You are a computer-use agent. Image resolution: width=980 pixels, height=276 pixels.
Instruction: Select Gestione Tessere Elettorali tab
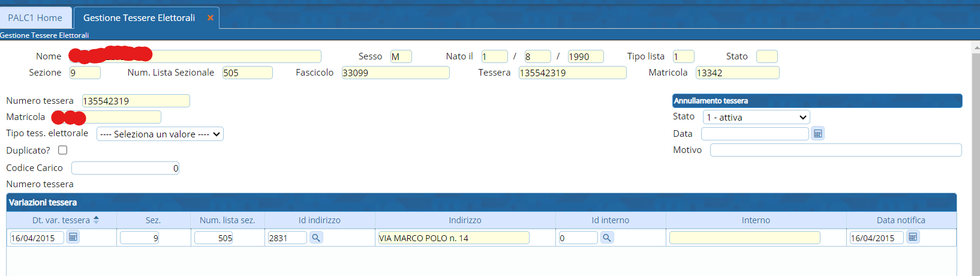point(139,18)
